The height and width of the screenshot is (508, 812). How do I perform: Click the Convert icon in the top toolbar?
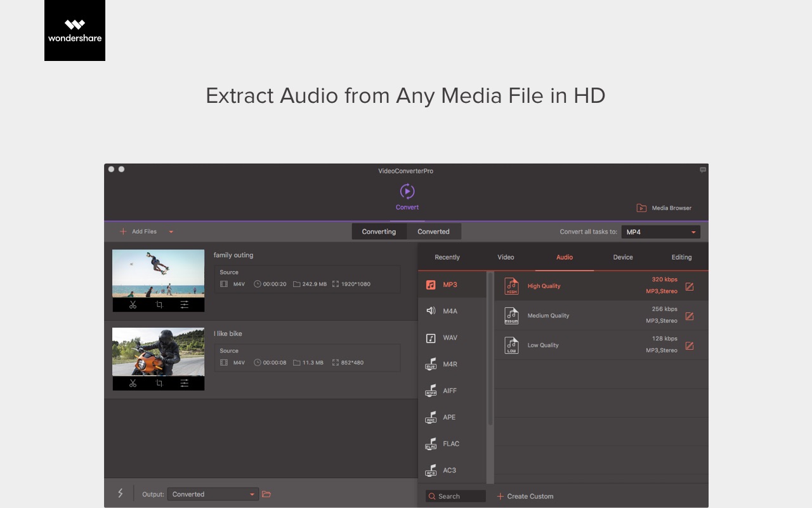pos(407,191)
